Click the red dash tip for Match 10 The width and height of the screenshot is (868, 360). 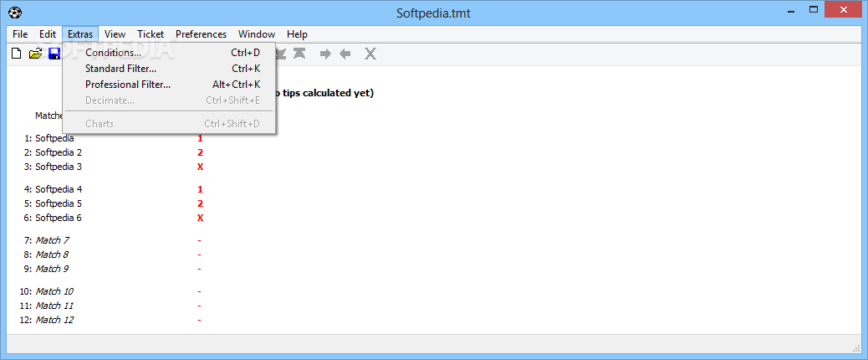tap(199, 291)
